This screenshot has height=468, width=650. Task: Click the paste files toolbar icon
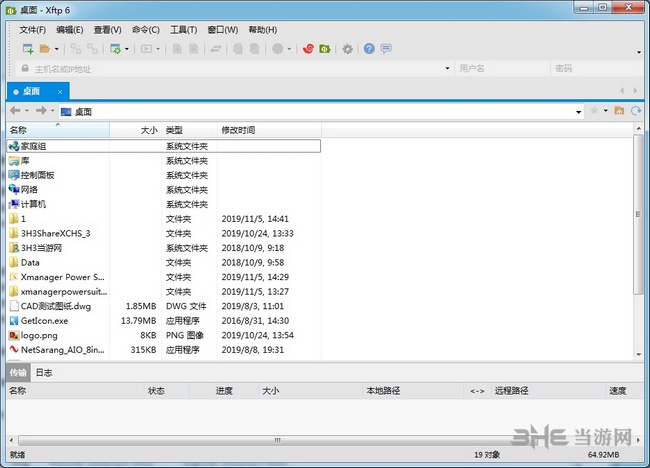click(255, 49)
